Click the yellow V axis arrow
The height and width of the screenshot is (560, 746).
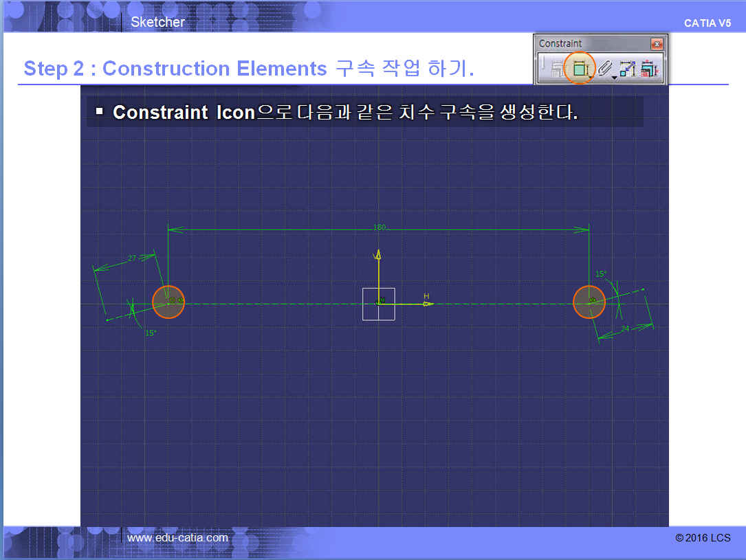pyautogui.click(x=377, y=256)
